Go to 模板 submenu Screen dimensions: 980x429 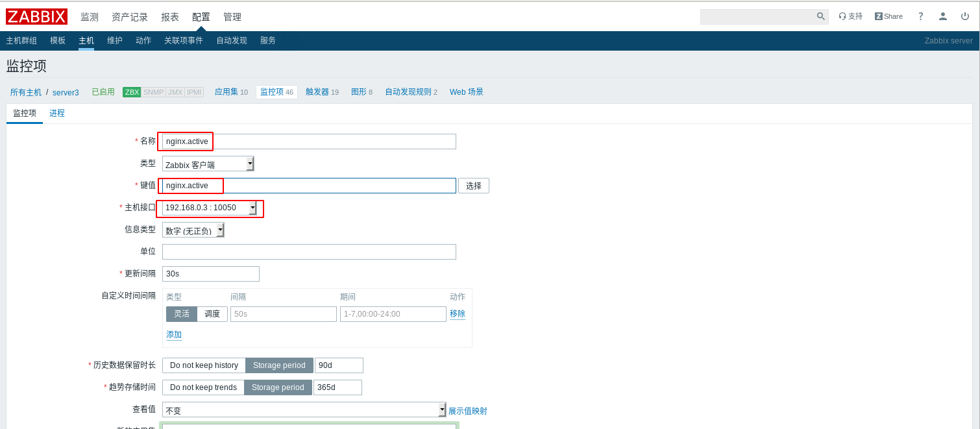click(58, 40)
